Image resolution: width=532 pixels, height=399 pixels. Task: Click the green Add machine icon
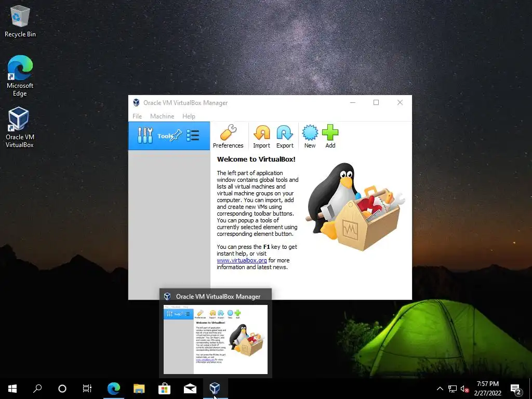coord(330,137)
